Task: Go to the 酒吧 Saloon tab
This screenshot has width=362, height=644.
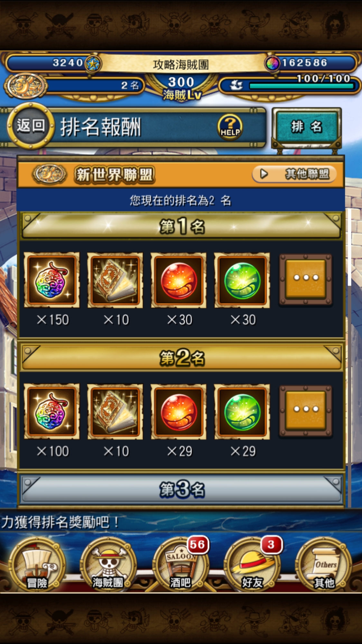Action: (181, 565)
